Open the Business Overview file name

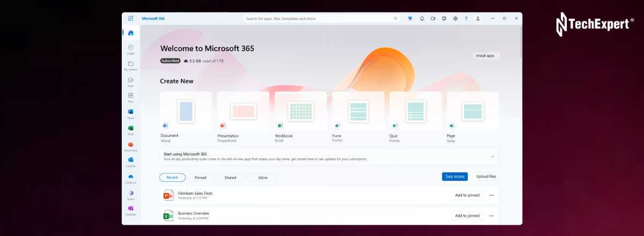(194, 213)
